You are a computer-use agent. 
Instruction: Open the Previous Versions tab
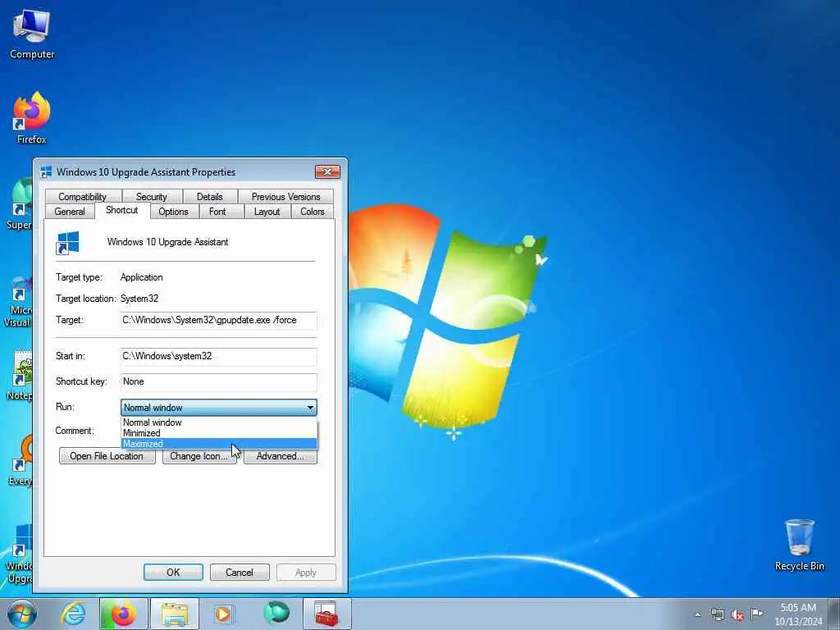[285, 197]
